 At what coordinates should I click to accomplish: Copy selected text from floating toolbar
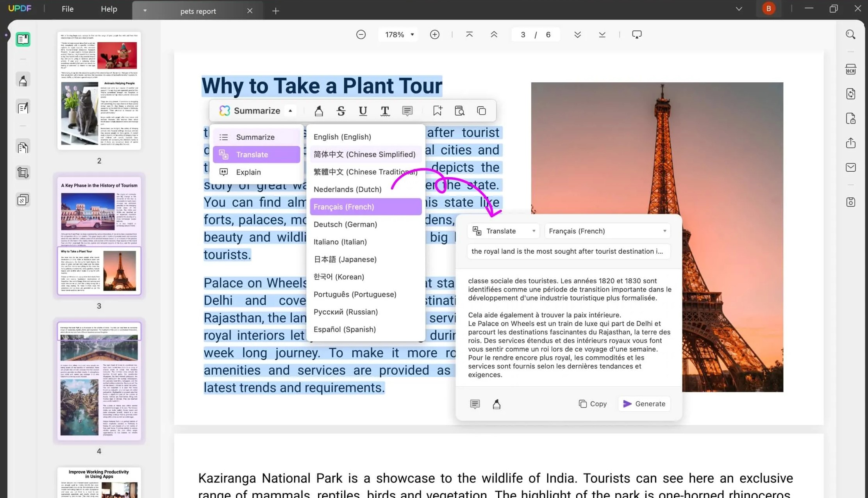tap(481, 111)
